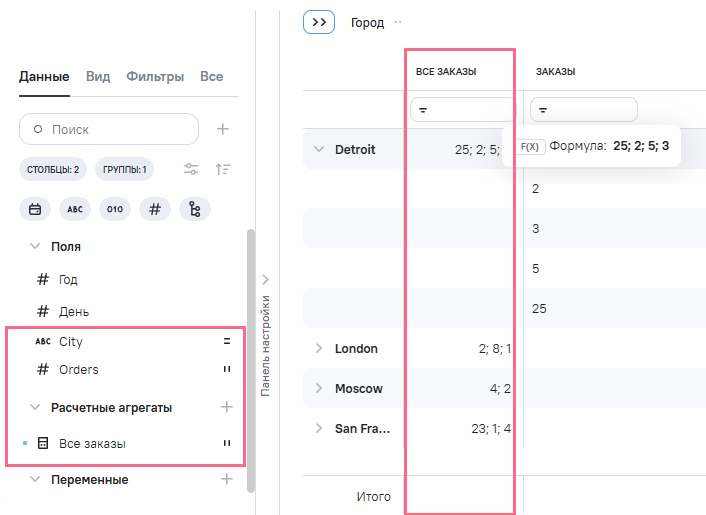Open the Фильтры tab

154,76
